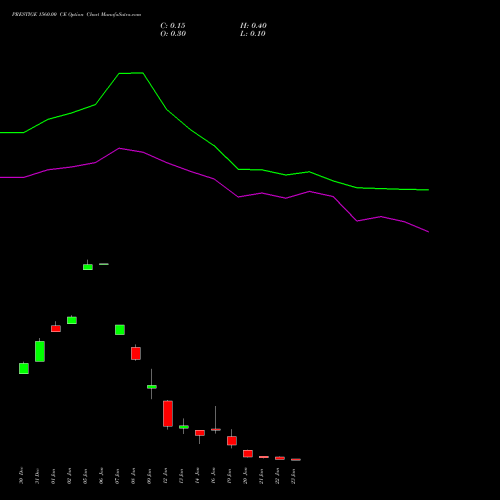Image resolution: width=500 pixels, height=500 pixels.
Task: Click the right endpoint of the purple line
Action: (428, 232)
